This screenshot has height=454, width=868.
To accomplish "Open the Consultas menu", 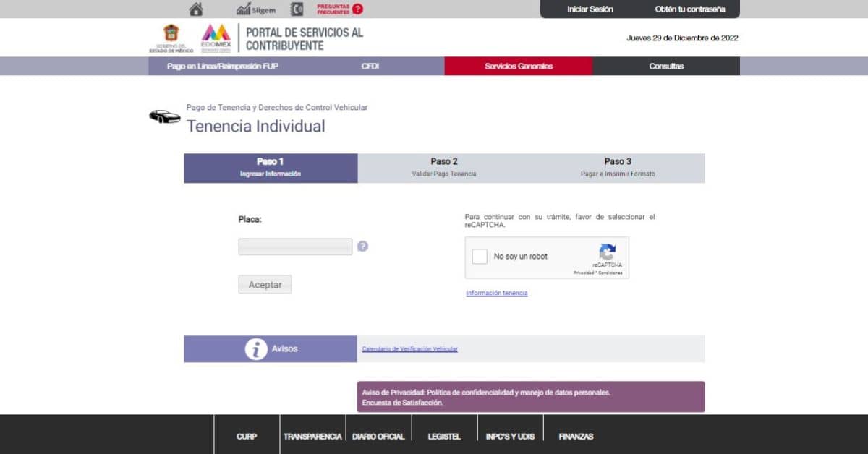I will click(666, 67).
